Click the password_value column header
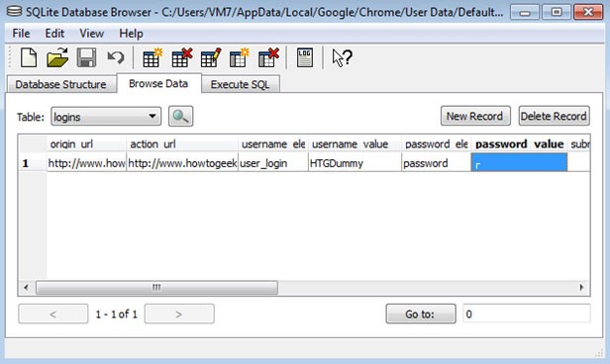 [x=519, y=144]
